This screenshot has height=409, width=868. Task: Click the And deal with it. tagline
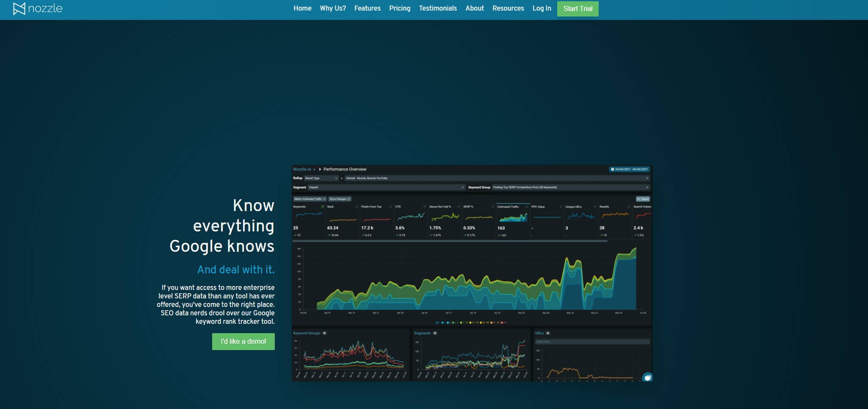click(x=236, y=270)
